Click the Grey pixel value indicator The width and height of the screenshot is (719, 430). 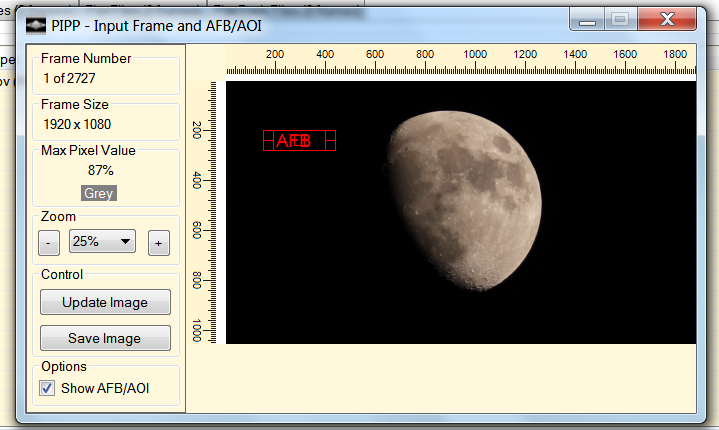tap(99, 193)
